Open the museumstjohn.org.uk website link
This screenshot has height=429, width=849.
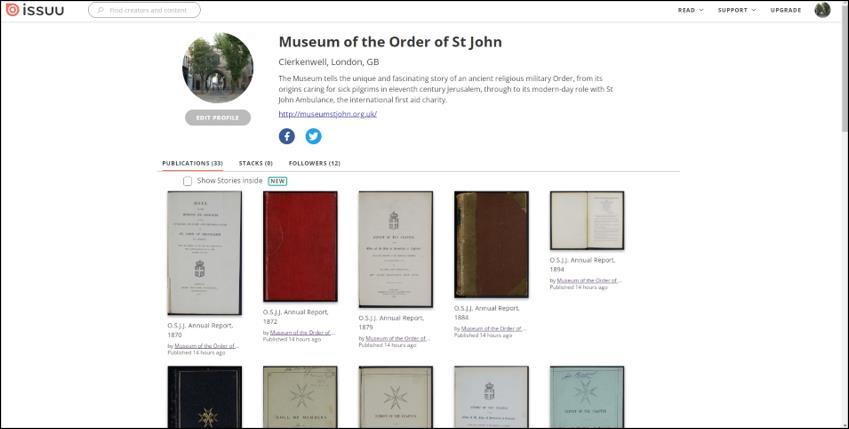coord(328,114)
